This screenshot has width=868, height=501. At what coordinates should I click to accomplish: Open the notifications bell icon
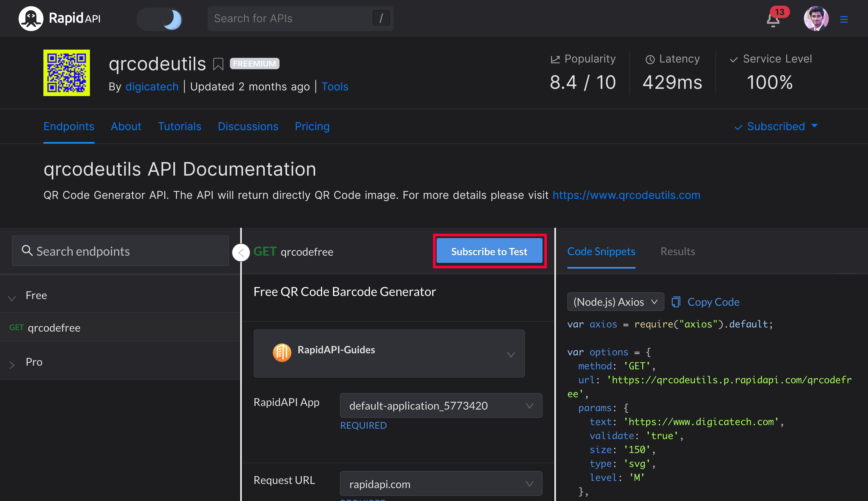coord(773,20)
